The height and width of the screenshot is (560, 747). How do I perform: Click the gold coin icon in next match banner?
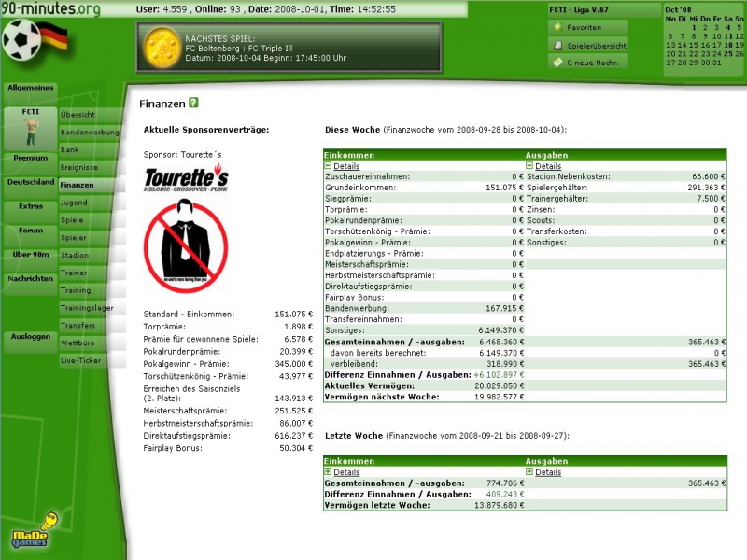coord(162,48)
